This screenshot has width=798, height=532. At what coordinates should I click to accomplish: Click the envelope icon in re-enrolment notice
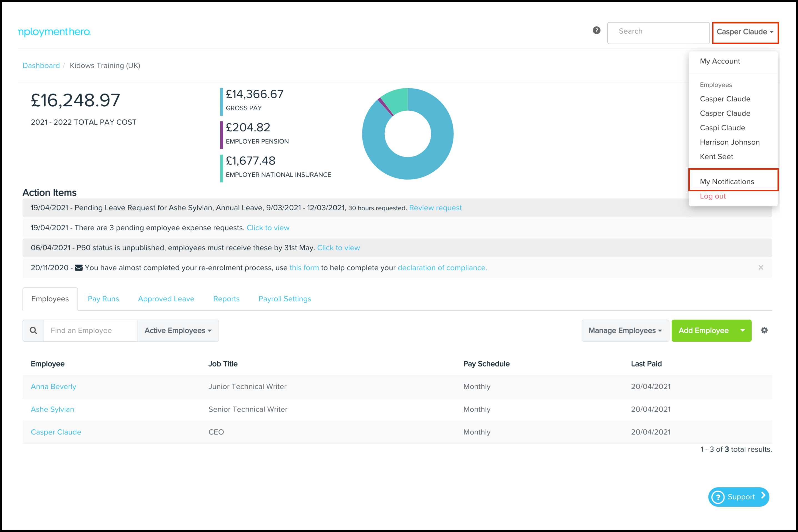(x=79, y=268)
